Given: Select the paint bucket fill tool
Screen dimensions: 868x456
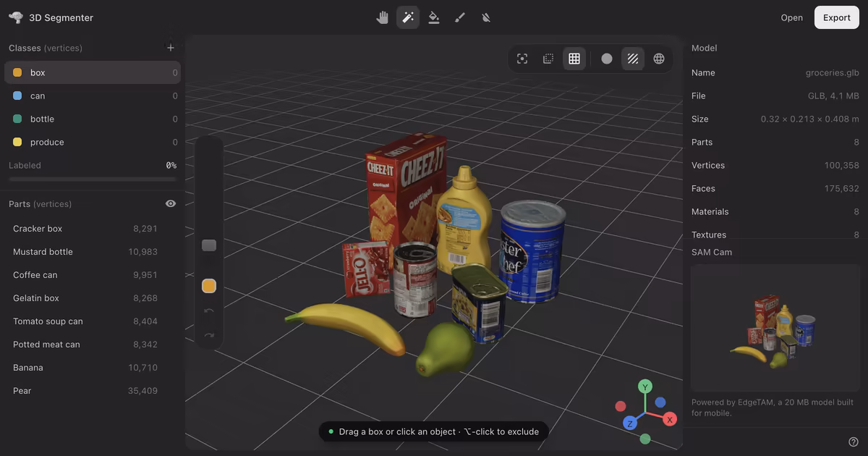Looking at the screenshot, I should coord(434,17).
